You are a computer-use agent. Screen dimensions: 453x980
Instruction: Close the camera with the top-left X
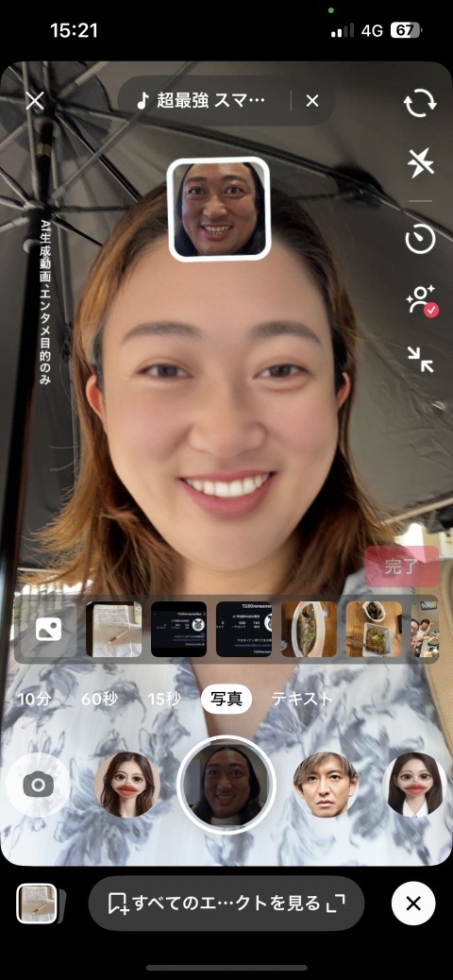pos(34,101)
